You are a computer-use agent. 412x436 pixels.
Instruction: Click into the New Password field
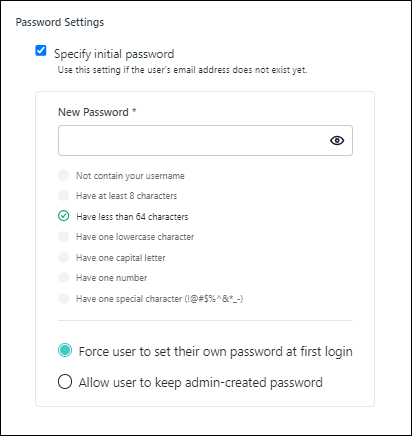click(x=205, y=140)
